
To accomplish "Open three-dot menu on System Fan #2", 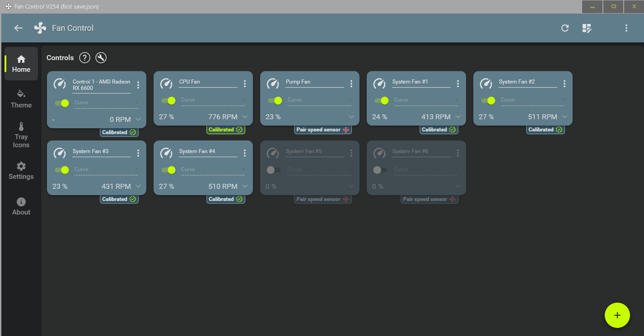I will tap(565, 84).
